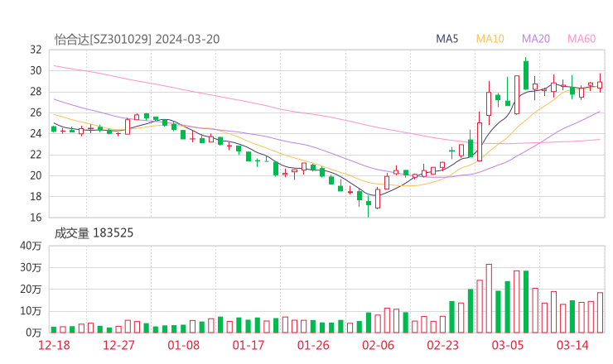This screenshot has width=613, height=364.
Task: Click the 12-18 date label
Action: click(x=54, y=345)
